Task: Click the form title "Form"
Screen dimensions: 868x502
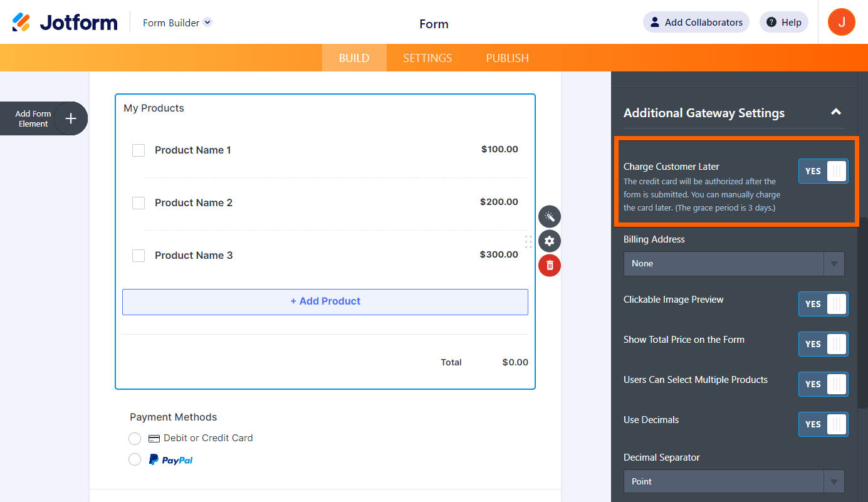Action: point(434,24)
